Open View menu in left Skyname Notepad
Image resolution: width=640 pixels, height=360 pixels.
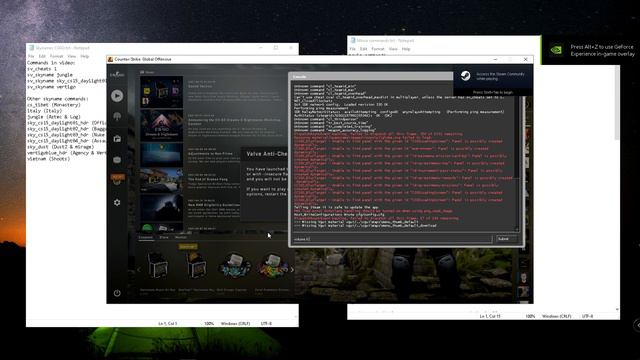[71, 56]
